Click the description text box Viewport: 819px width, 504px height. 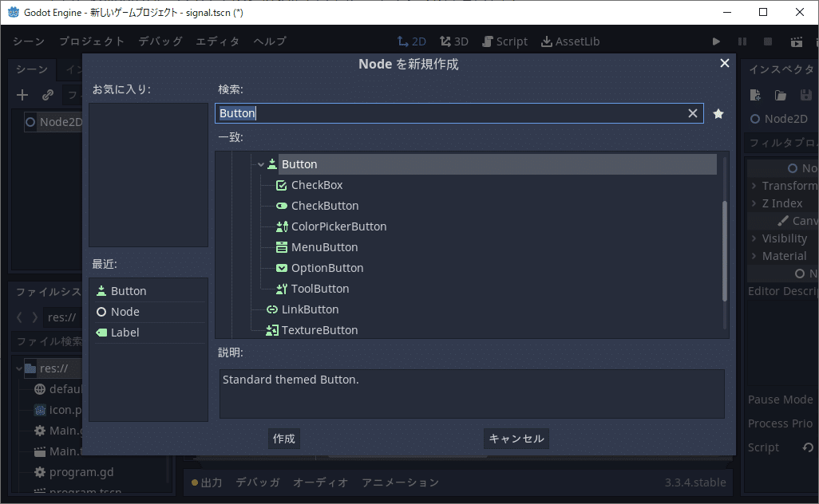click(472, 394)
